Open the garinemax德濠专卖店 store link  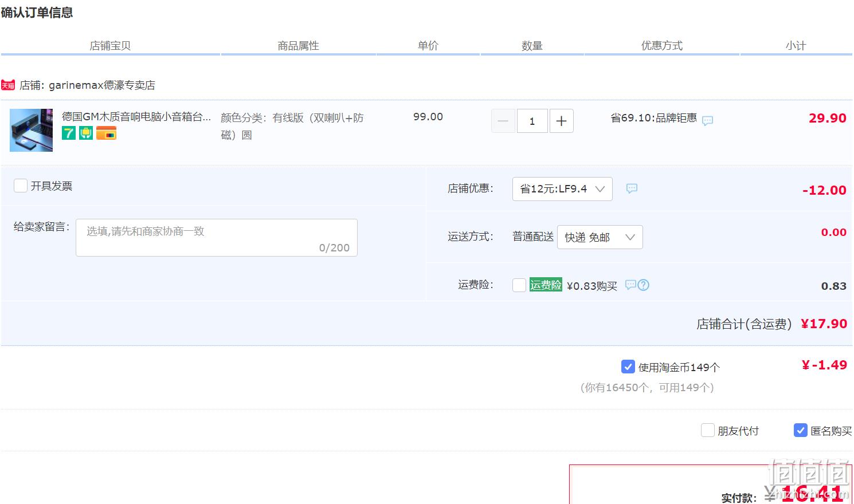click(102, 85)
